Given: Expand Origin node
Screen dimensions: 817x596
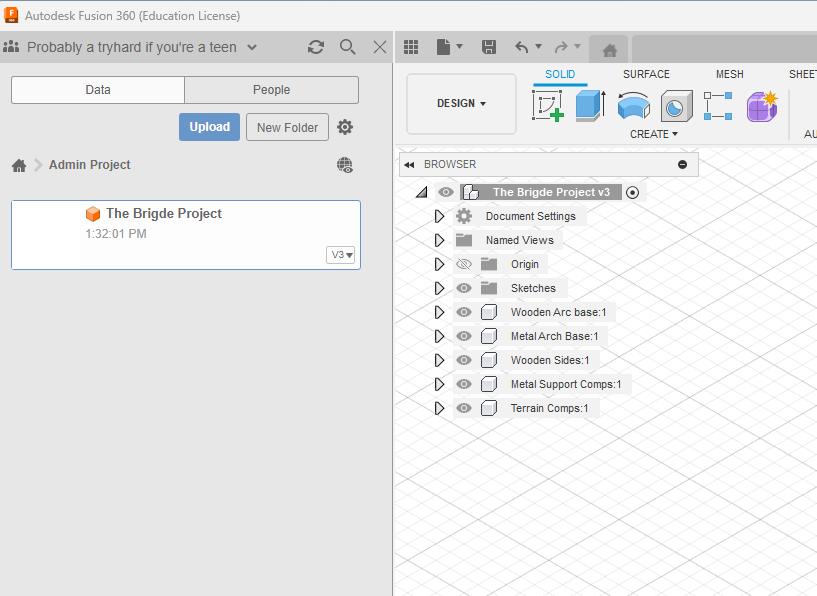Looking at the screenshot, I should pyautogui.click(x=439, y=264).
